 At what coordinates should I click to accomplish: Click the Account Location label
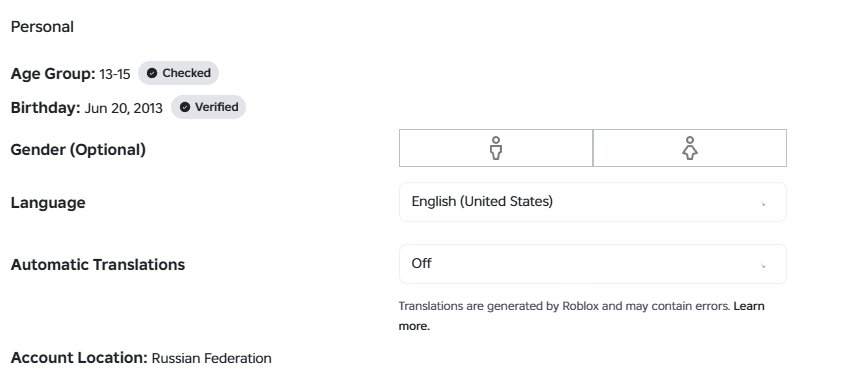[x=79, y=358]
